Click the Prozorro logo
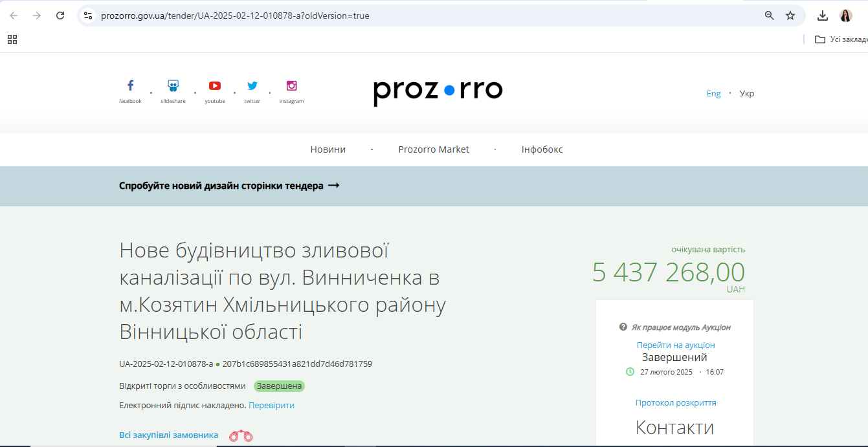 pyautogui.click(x=438, y=92)
